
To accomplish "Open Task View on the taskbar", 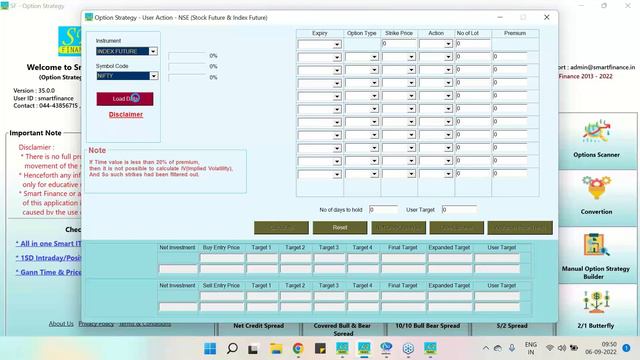I will click(x=253, y=349).
